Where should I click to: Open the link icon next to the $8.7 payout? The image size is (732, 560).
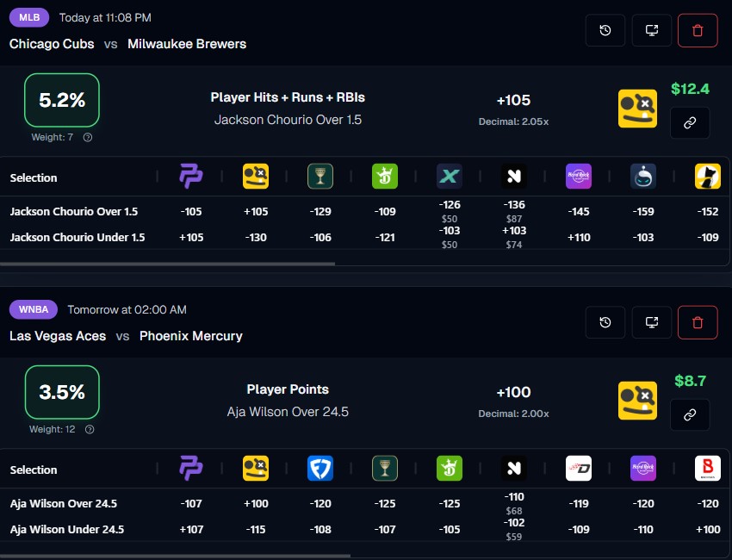pos(689,414)
